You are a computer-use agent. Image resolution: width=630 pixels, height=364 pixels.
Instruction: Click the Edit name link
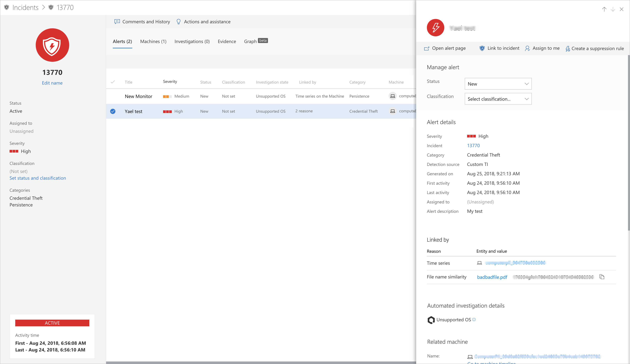(x=52, y=83)
